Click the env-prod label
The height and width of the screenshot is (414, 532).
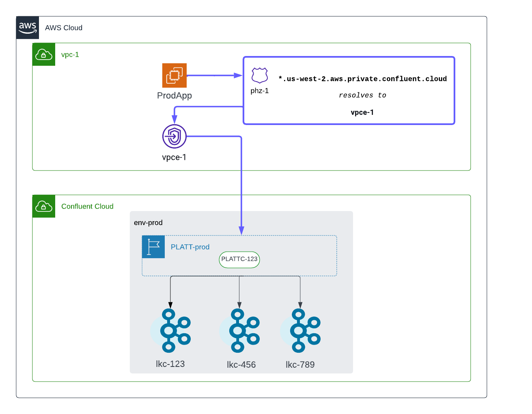click(x=148, y=222)
